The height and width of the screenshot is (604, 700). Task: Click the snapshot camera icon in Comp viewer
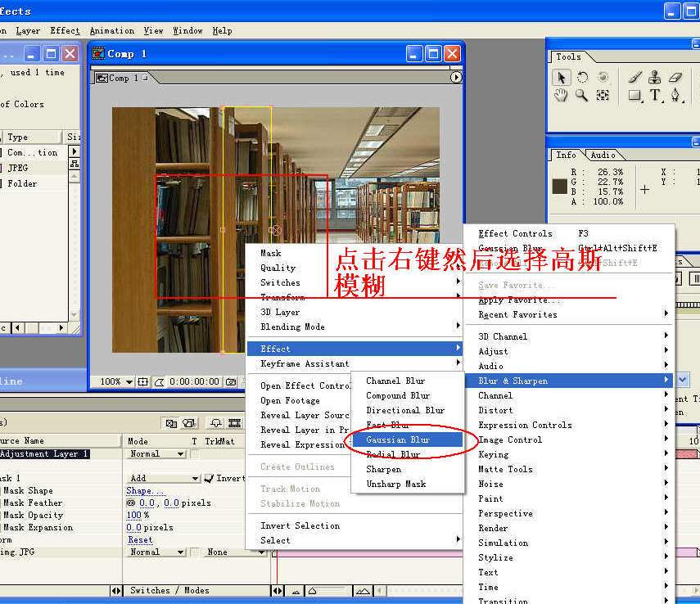[x=231, y=382]
